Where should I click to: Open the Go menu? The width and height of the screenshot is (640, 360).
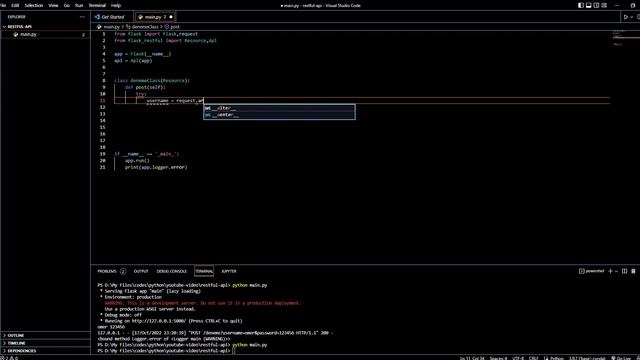click(x=67, y=5)
